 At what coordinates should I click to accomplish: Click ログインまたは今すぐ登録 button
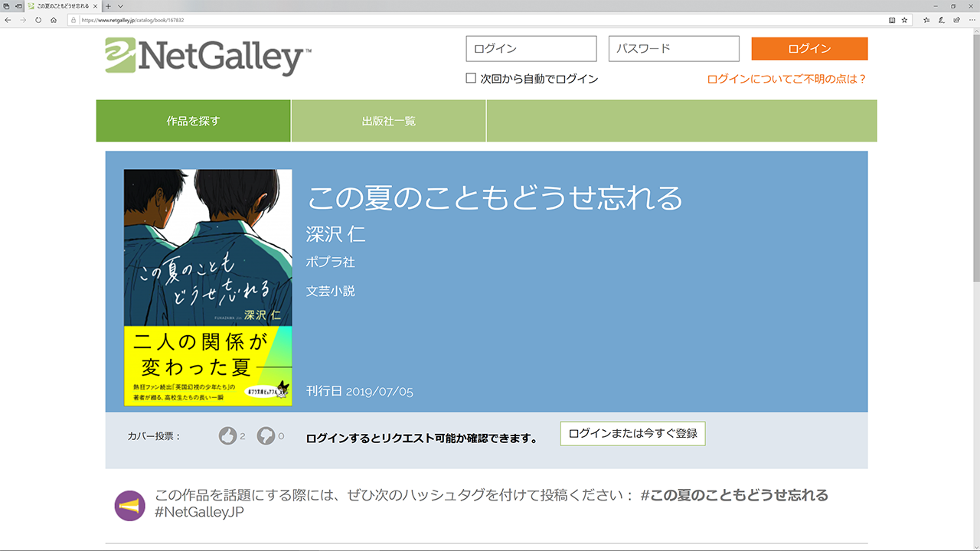point(632,433)
